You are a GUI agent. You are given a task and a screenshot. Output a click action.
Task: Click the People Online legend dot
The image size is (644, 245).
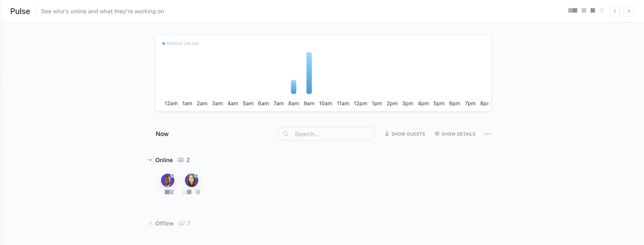(163, 43)
